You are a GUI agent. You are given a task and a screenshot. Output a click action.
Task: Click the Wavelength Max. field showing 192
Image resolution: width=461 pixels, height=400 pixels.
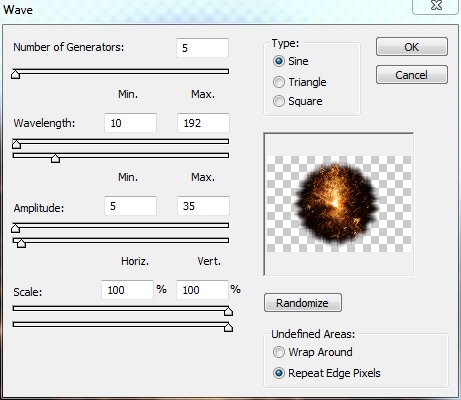pyautogui.click(x=203, y=123)
